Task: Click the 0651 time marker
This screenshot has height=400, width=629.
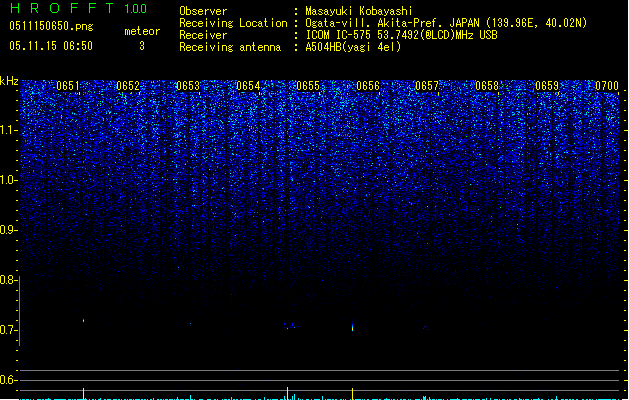Action: click(x=68, y=86)
